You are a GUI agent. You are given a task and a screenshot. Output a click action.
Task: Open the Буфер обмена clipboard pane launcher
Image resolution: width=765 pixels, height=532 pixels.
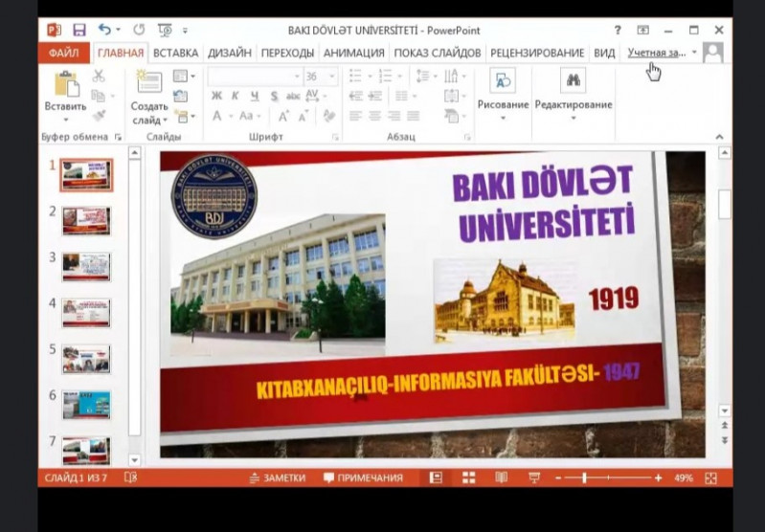point(118,138)
